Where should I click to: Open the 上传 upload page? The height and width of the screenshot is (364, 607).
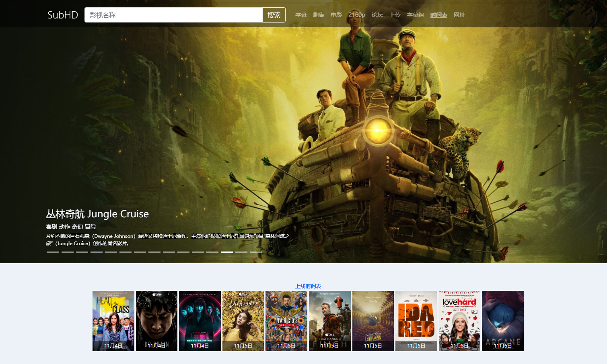[395, 15]
